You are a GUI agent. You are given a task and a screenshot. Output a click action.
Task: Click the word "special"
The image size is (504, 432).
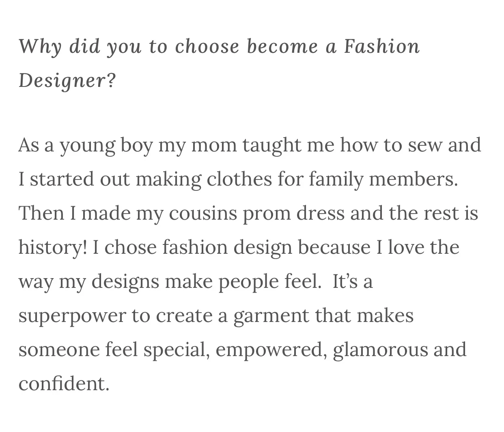[x=174, y=350]
